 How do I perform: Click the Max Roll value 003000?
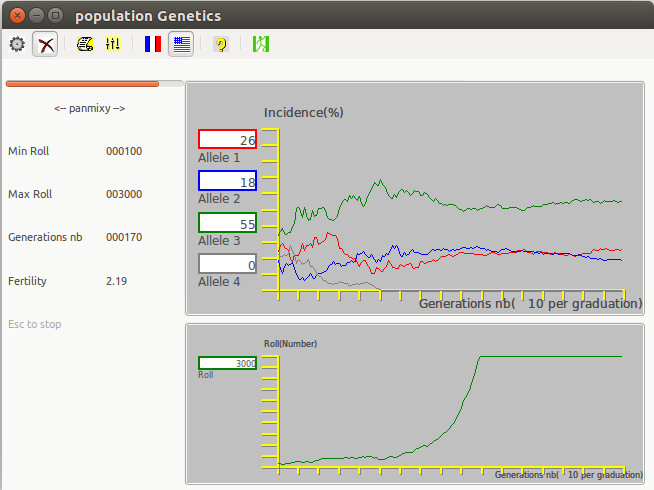pos(124,195)
